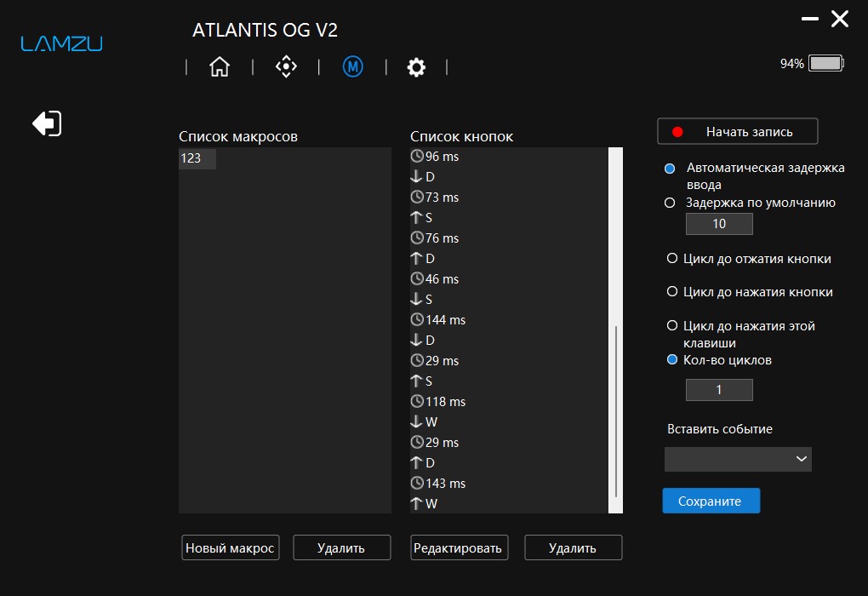Open the Home tab icon
Viewport: 868px width, 596px height.
click(220, 66)
